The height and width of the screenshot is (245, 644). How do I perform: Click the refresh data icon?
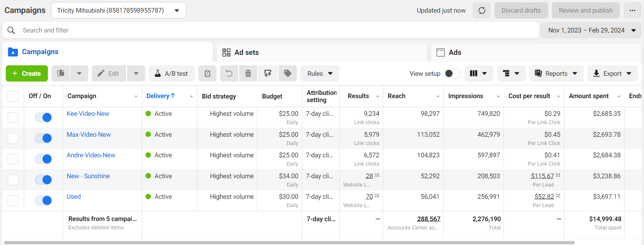pos(482,10)
